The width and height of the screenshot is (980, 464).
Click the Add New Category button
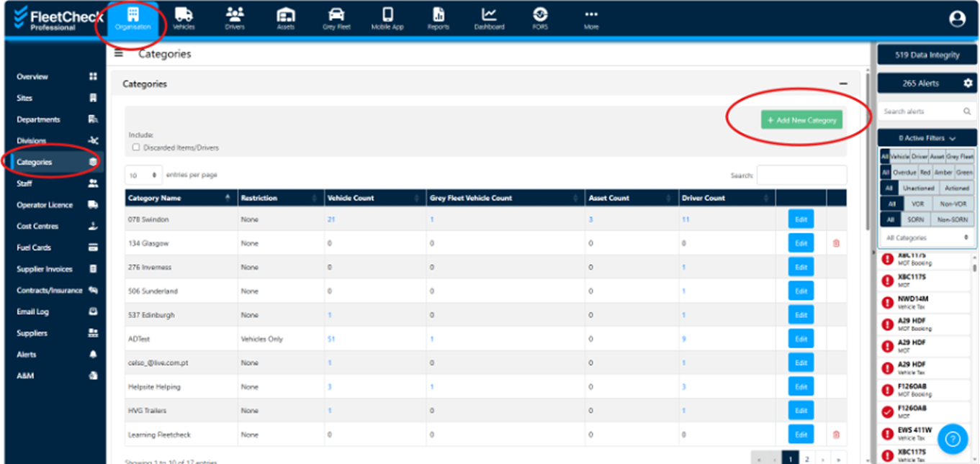point(801,120)
